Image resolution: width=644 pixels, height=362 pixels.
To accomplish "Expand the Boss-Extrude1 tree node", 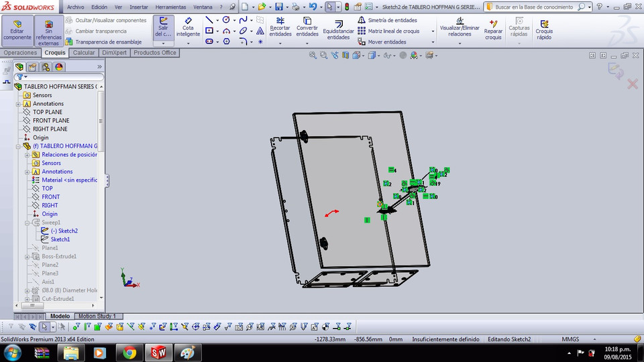I will click(27, 256).
